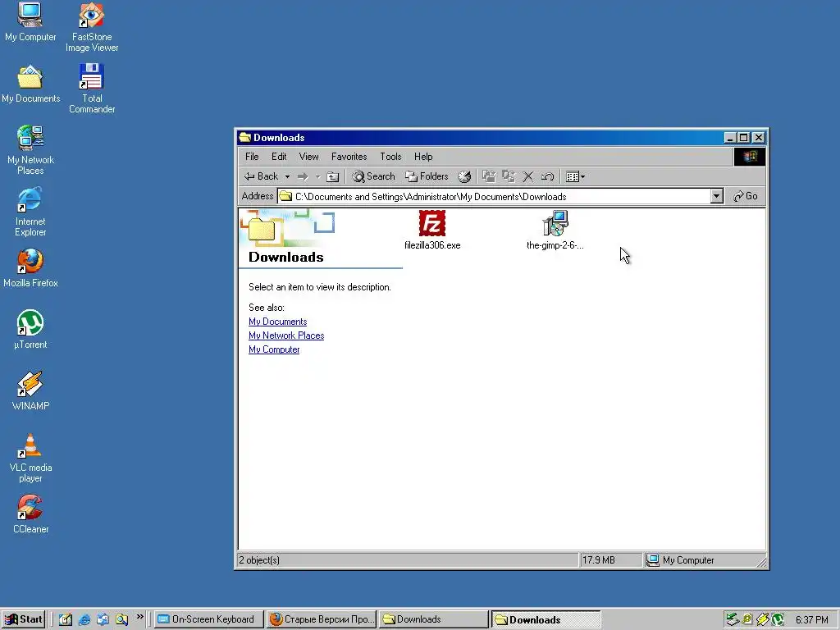Open My Documents desktop icon
Image resolution: width=840 pixels, height=630 pixels.
(x=30, y=84)
